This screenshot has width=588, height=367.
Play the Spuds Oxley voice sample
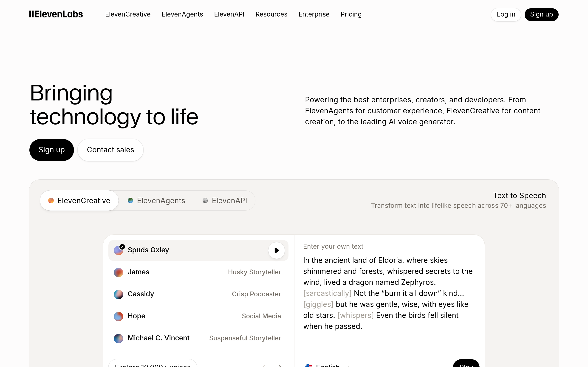click(x=276, y=250)
